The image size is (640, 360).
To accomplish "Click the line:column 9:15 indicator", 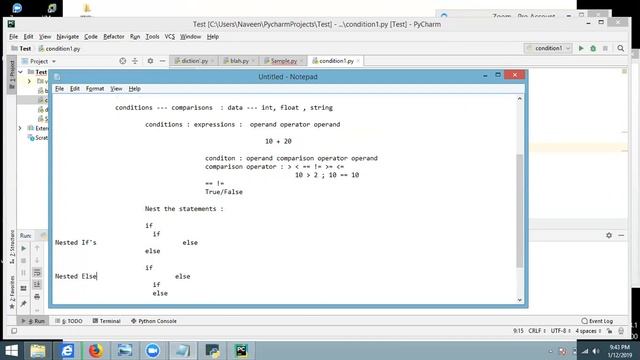I will pyautogui.click(x=518, y=331).
